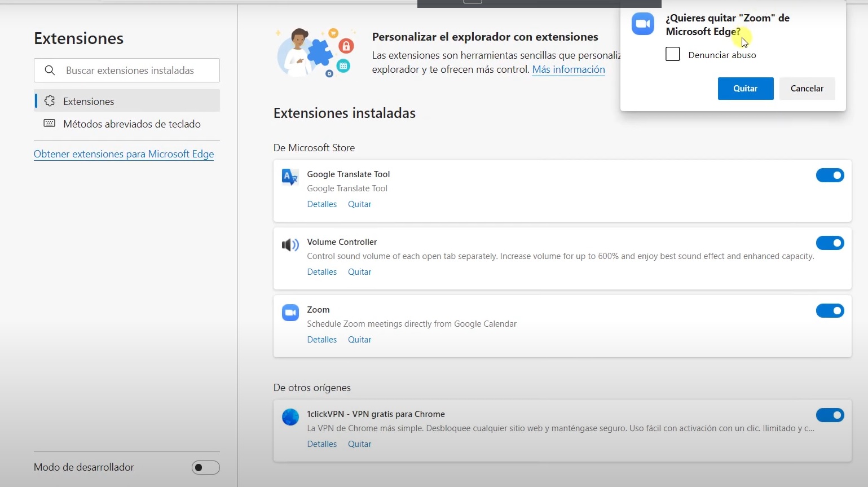Click the Zoom camera icon in removal dialog
The height and width of the screenshot is (487, 868).
click(642, 24)
